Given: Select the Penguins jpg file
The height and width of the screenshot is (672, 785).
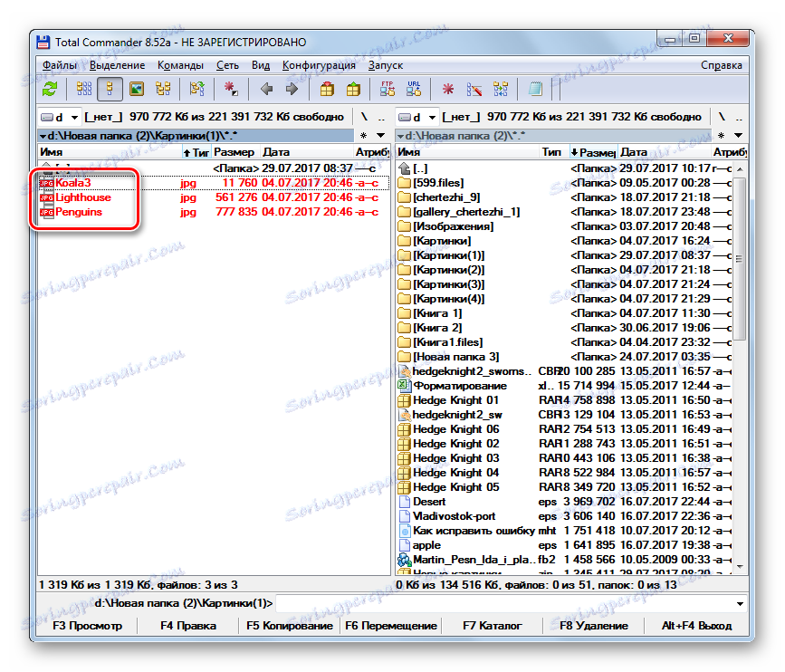Looking at the screenshot, I should coord(214,212).
